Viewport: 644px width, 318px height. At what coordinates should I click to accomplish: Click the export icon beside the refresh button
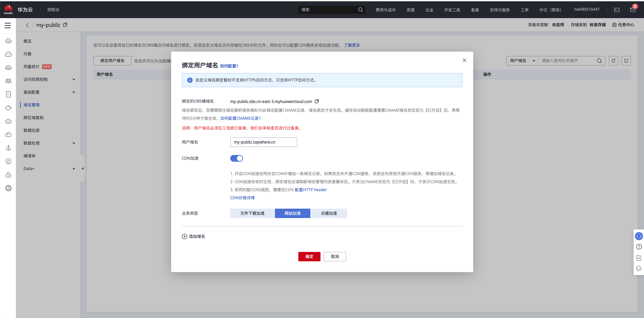[626, 61]
